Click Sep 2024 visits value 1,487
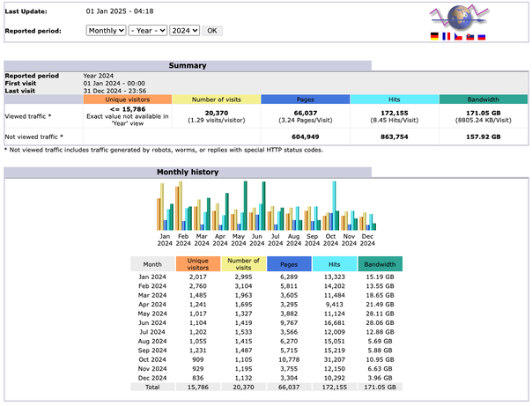Image resolution: width=532 pixels, height=406 pixels. 243,350
